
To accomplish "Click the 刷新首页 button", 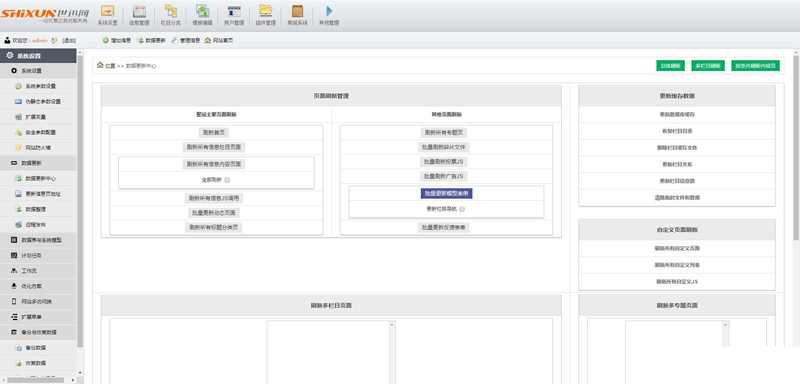I will pos(214,133).
